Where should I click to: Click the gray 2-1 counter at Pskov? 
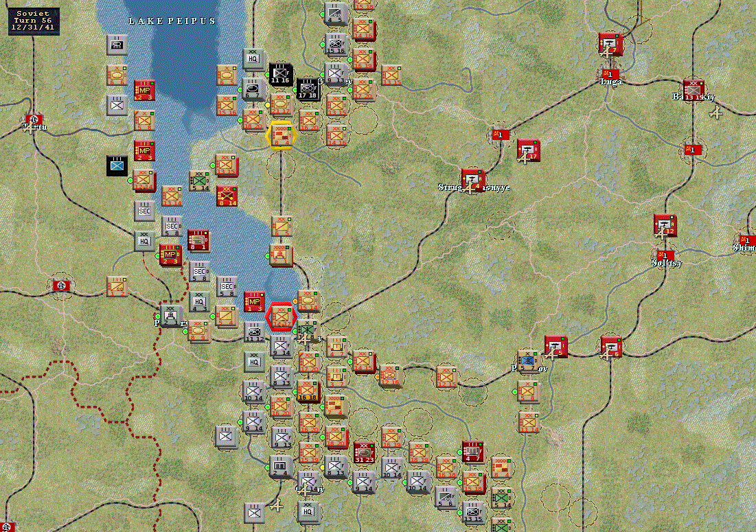[x=170, y=316]
